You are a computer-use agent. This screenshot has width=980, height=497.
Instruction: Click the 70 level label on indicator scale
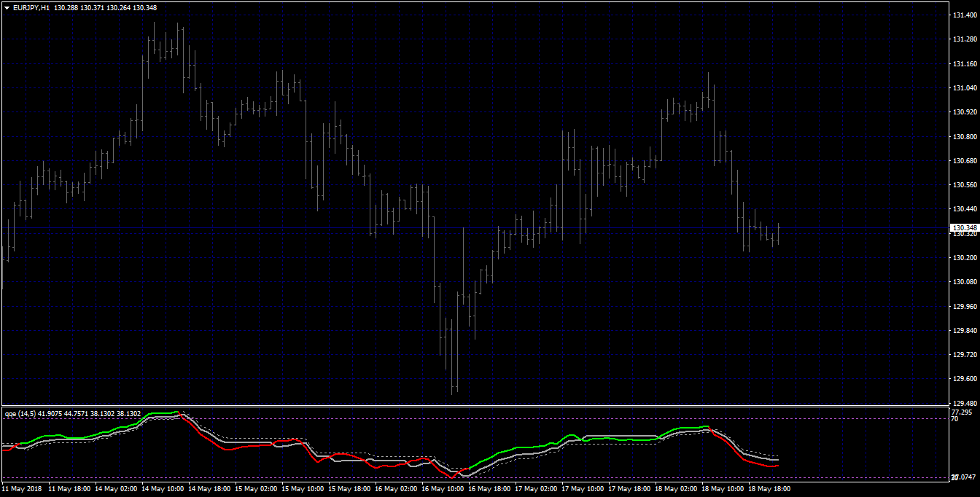click(x=955, y=419)
